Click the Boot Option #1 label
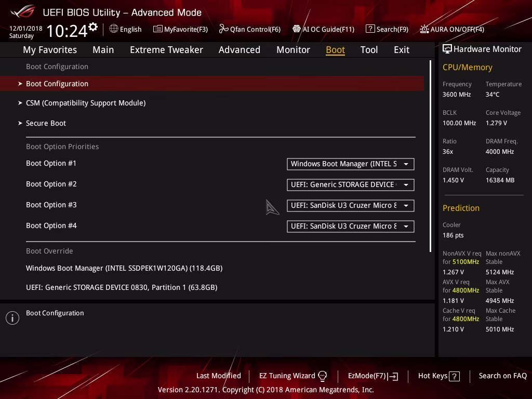Screen dimensions: 532x399 [51, 163]
